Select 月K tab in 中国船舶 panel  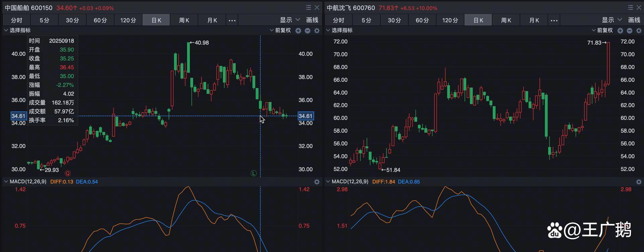212,20
